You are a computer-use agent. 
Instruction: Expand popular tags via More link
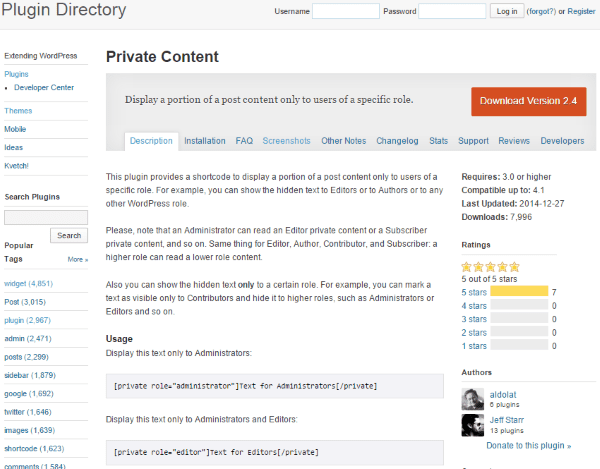77,259
